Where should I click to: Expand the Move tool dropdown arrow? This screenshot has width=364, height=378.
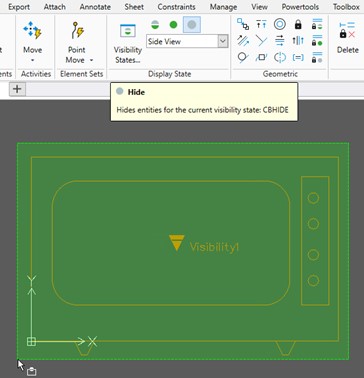click(33, 60)
